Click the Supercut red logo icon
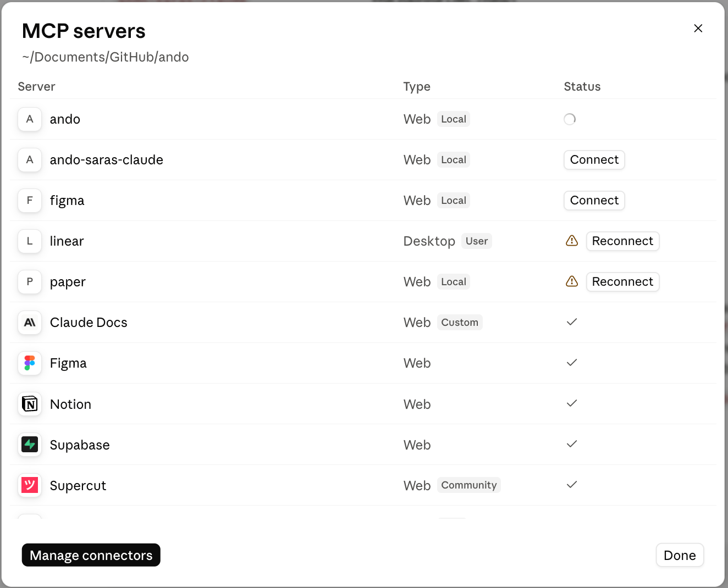The width and height of the screenshot is (728, 588). pos(30,485)
